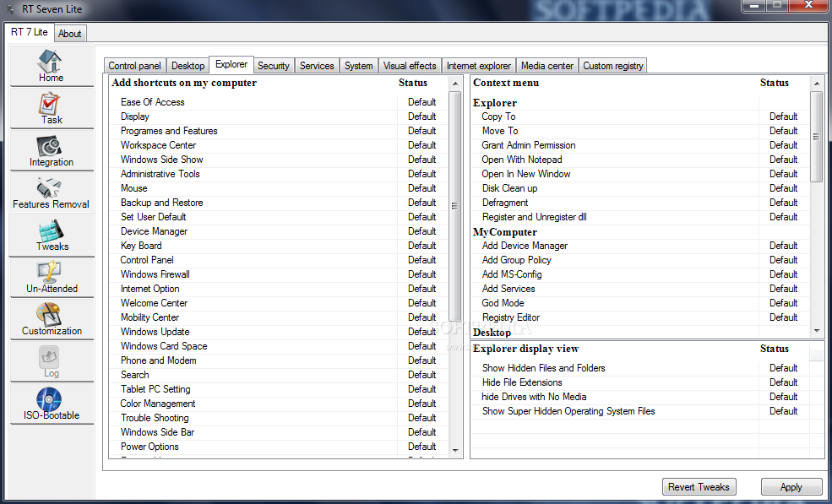This screenshot has width=832, height=504.
Task: Select the Internet Option row
Action: [279, 288]
